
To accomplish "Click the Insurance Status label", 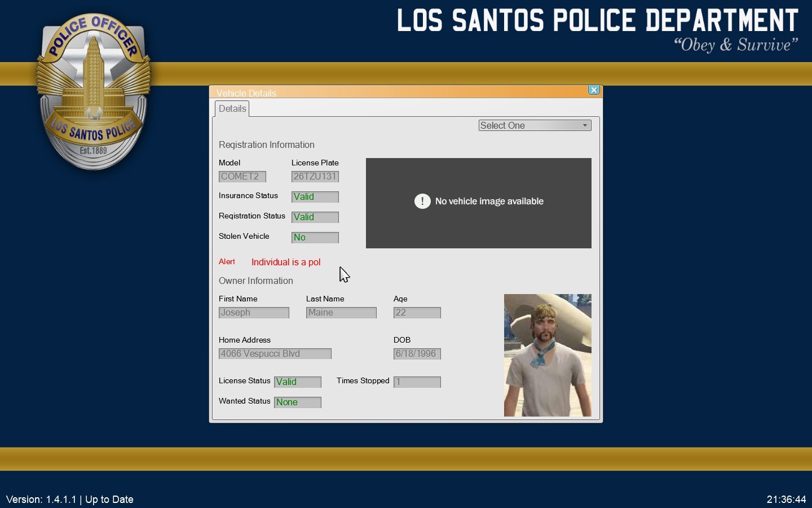I will (x=249, y=196).
